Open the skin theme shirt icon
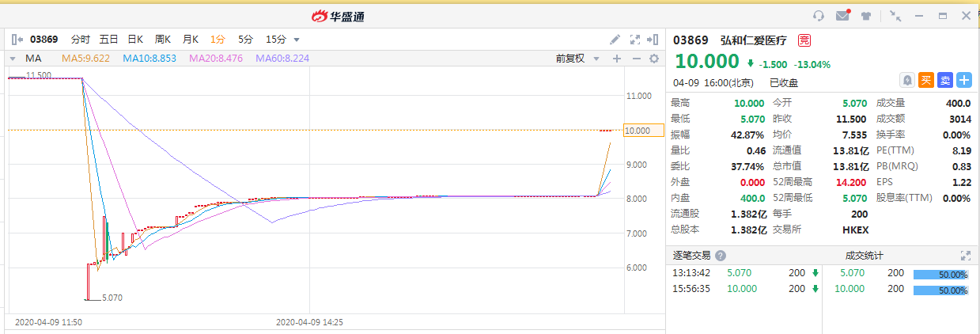980x334 pixels. [x=866, y=16]
